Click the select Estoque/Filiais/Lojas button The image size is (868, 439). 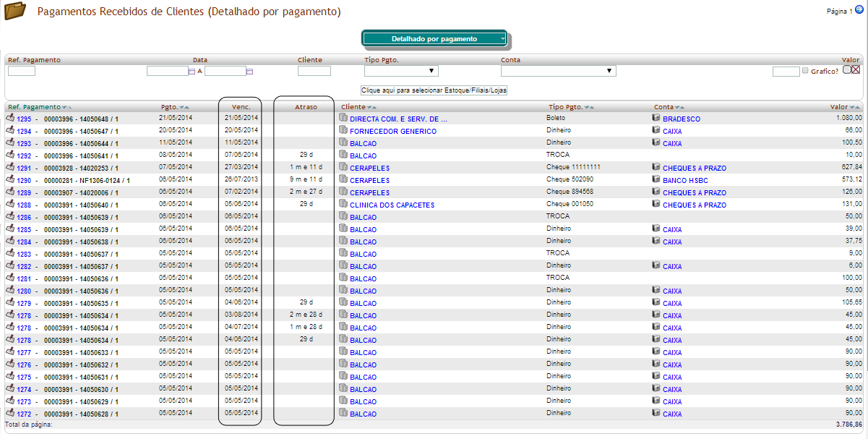coord(434,90)
